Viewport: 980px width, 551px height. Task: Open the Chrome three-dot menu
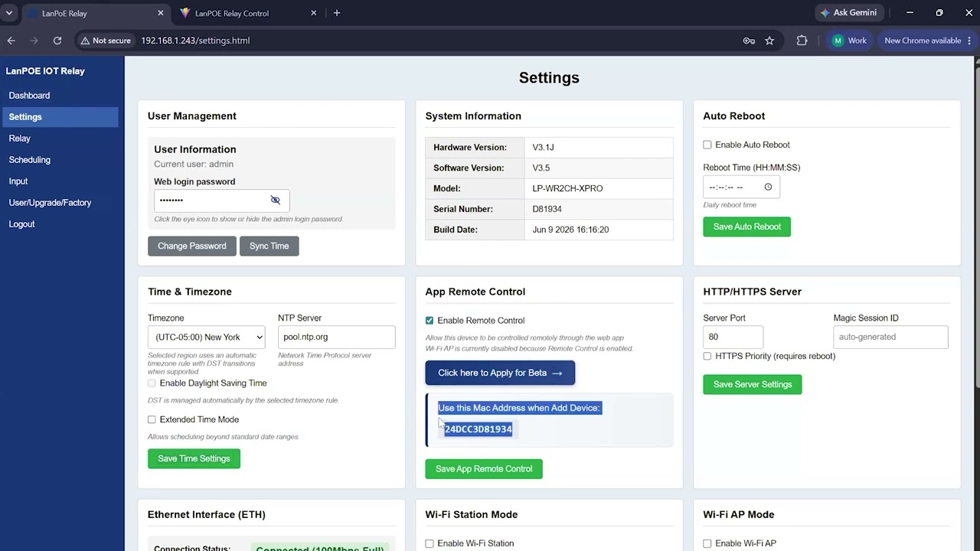pyautogui.click(x=970, y=41)
